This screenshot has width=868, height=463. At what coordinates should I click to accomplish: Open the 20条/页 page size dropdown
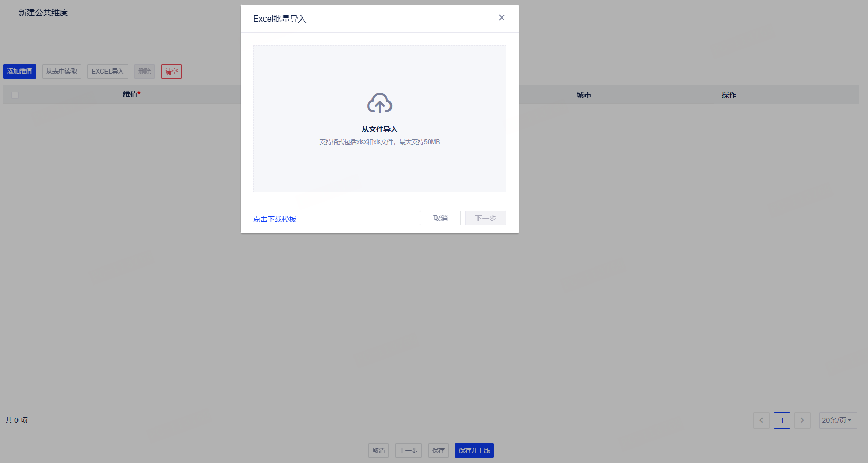pyautogui.click(x=838, y=420)
